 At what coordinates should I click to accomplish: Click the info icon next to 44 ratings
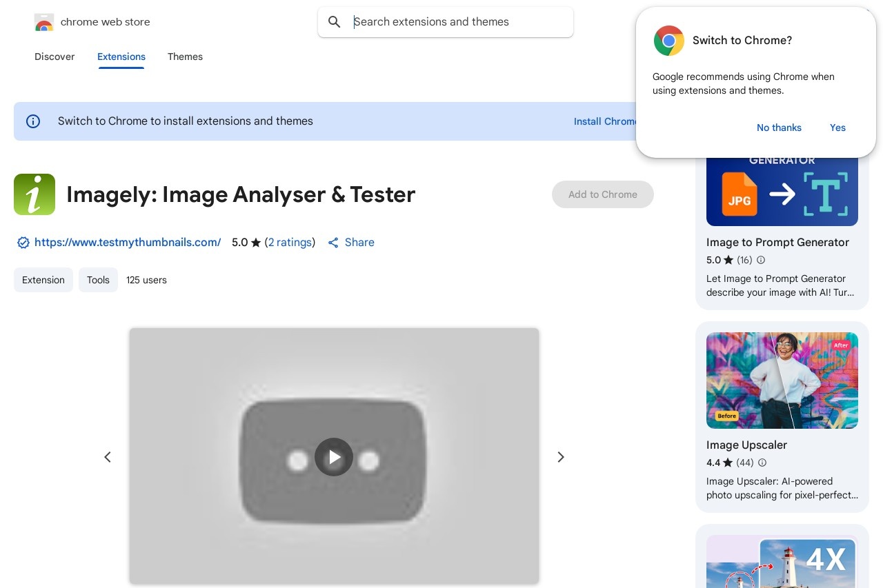pyautogui.click(x=762, y=463)
